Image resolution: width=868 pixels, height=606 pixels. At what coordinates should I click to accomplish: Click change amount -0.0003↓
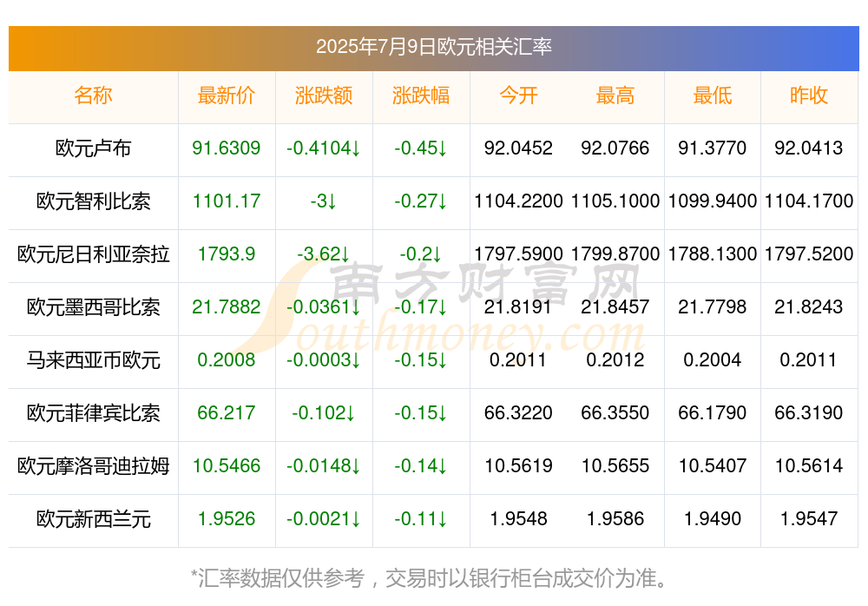(324, 360)
